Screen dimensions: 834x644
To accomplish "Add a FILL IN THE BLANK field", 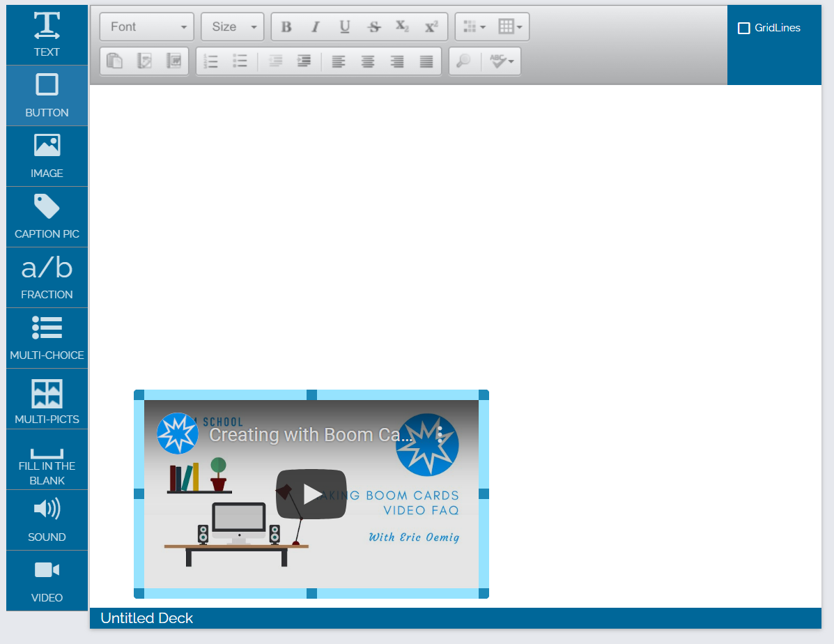I will [x=47, y=460].
